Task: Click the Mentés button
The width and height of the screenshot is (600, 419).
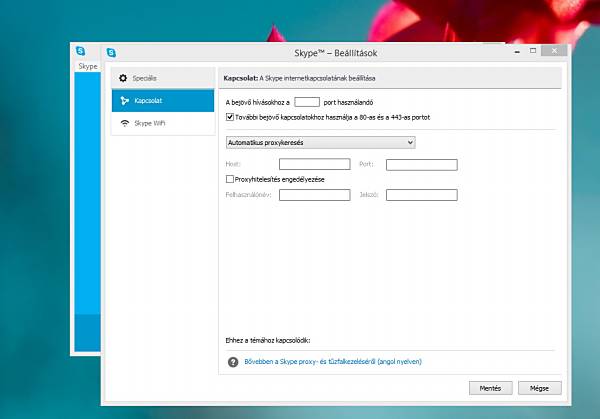Action: [x=491, y=388]
